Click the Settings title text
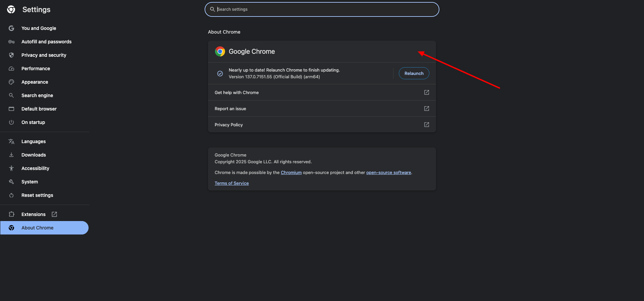 (x=36, y=9)
